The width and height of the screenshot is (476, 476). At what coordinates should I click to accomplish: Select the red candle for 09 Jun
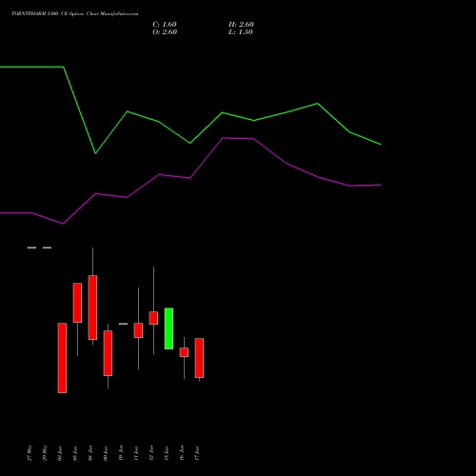click(108, 353)
